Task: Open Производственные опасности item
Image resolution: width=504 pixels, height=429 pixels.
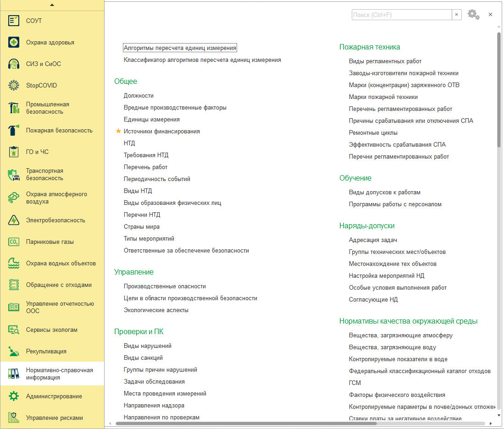Action: [165, 286]
